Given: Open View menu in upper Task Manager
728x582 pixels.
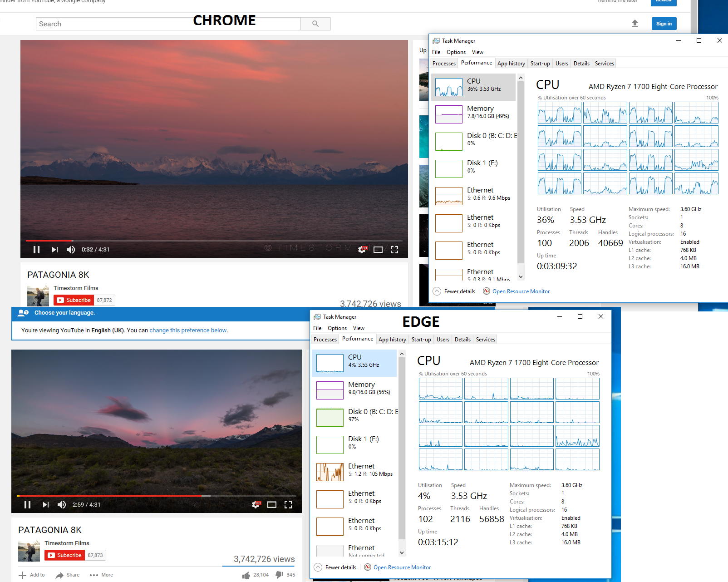Looking at the screenshot, I should [x=477, y=52].
